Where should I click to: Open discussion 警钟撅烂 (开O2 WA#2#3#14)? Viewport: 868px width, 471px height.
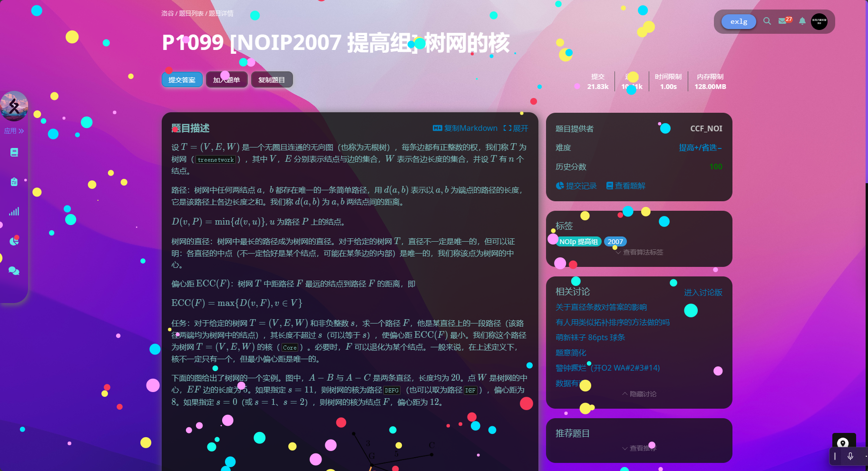click(x=608, y=368)
